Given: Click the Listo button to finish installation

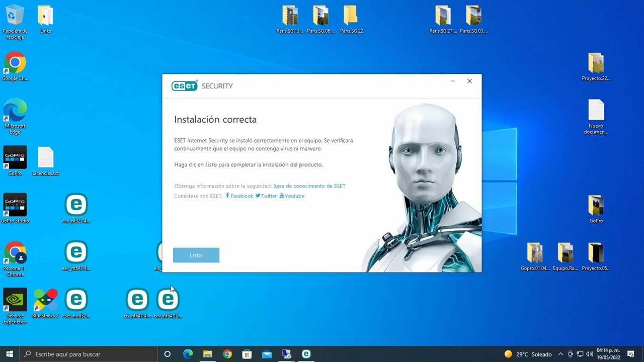Looking at the screenshot, I should [x=196, y=255].
